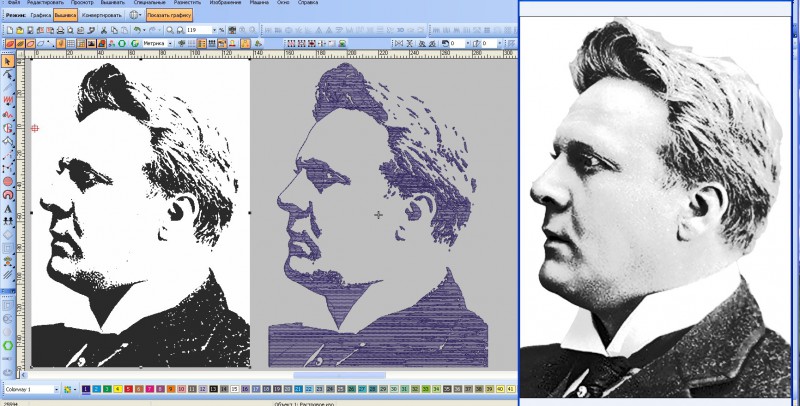Open the Просмотр menu
The height and width of the screenshot is (406, 800).
82,3
